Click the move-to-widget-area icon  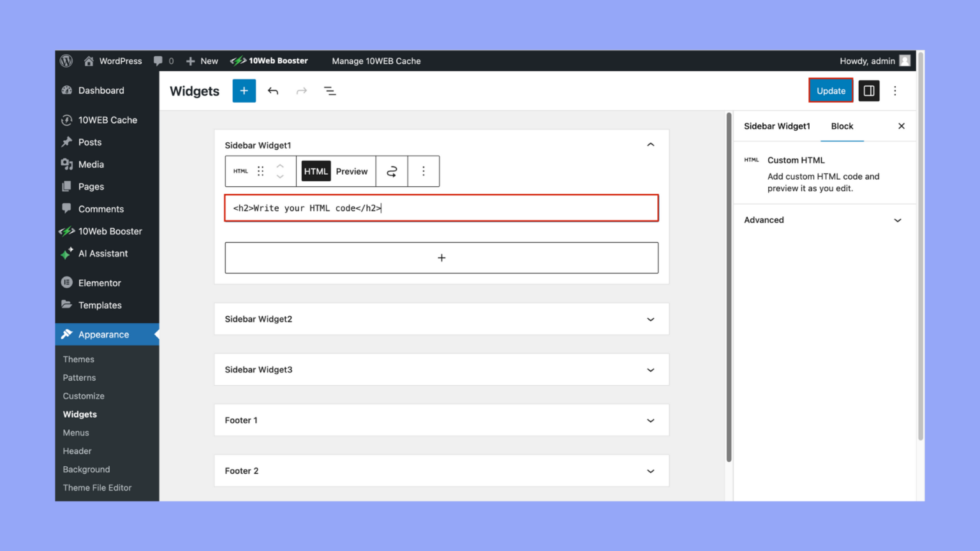[x=392, y=171]
